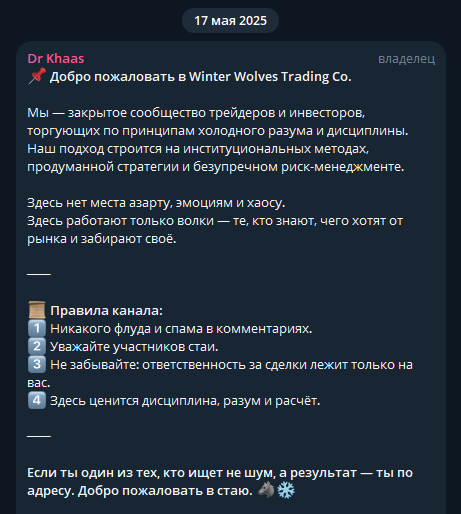Click the rule about флуда и спама
This screenshot has height=514, width=461.
click(181, 329)
